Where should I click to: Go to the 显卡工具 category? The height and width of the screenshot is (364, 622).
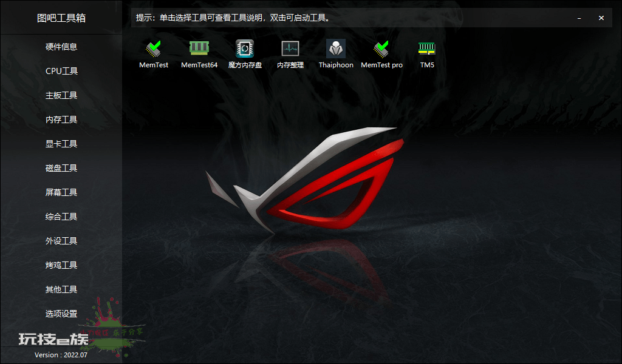click(61, 144)
